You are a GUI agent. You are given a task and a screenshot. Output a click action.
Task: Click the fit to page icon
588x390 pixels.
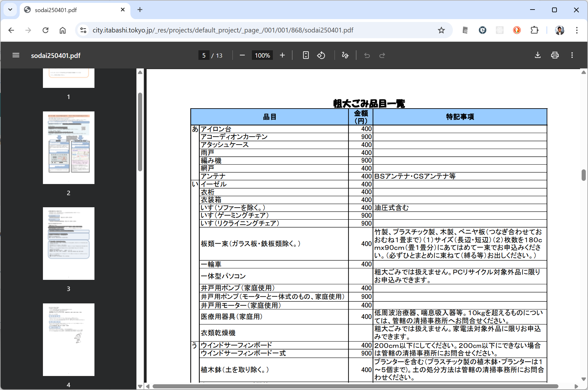pos(306,55)
